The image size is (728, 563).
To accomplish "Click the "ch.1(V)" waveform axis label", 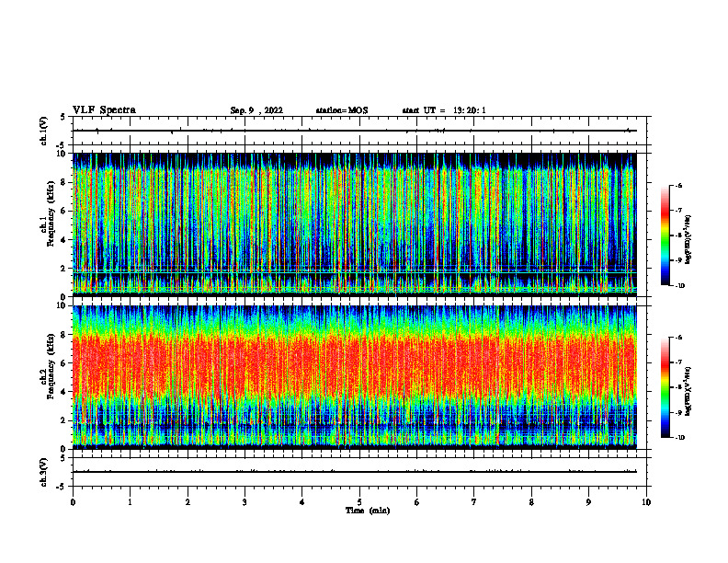I will click(x=44, y=131).
